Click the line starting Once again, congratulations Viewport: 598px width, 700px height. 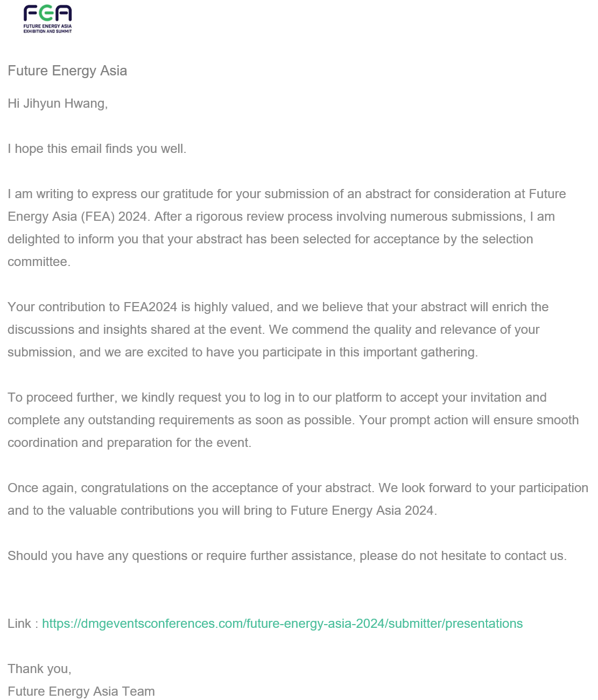point(298,488)
